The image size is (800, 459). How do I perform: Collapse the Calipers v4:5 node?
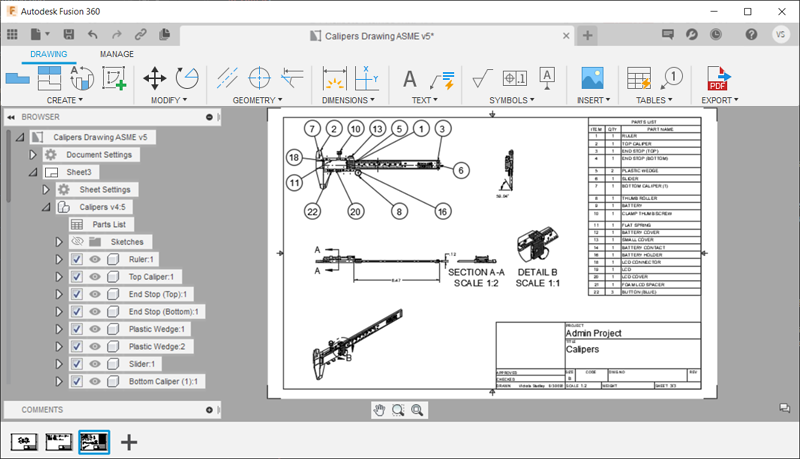tap(46, 207)
